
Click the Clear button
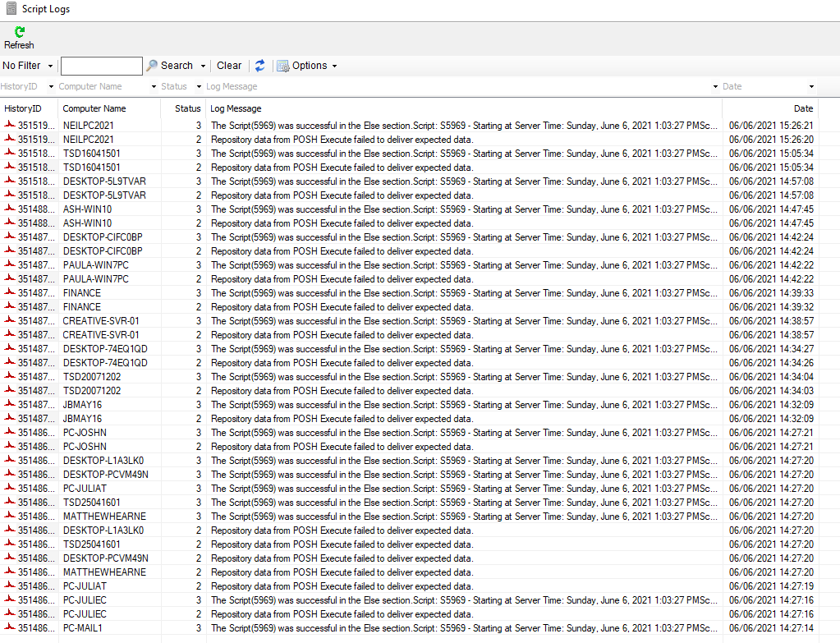pyautogui.click(x=228, y=65)
